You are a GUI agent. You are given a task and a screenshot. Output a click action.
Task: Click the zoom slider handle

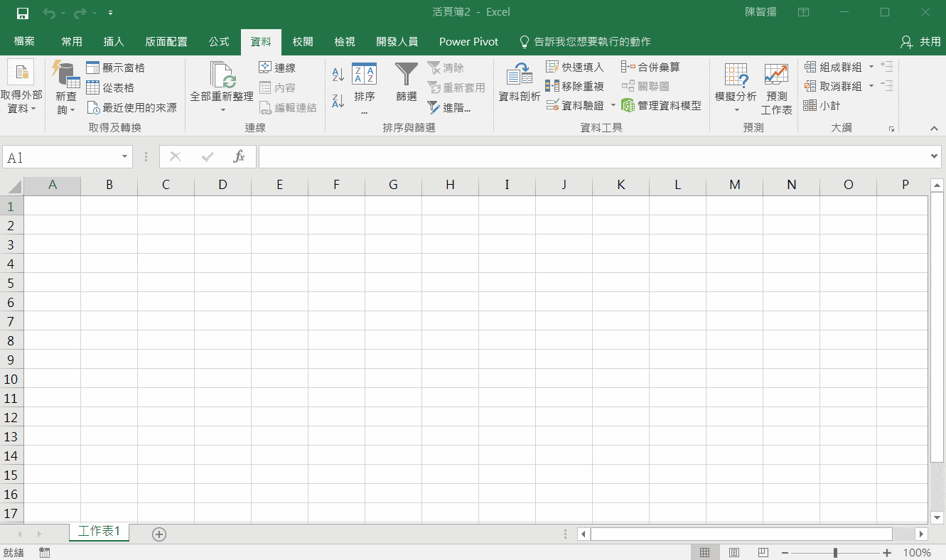[835, 553]
